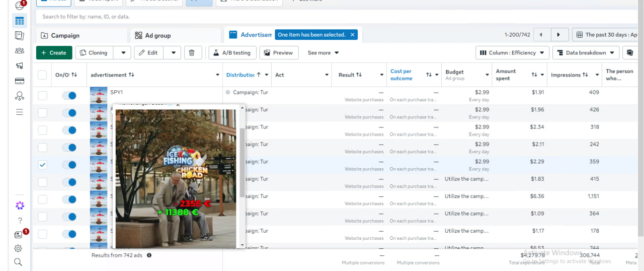Click the '1,151' impressions value

pos(593,196)
